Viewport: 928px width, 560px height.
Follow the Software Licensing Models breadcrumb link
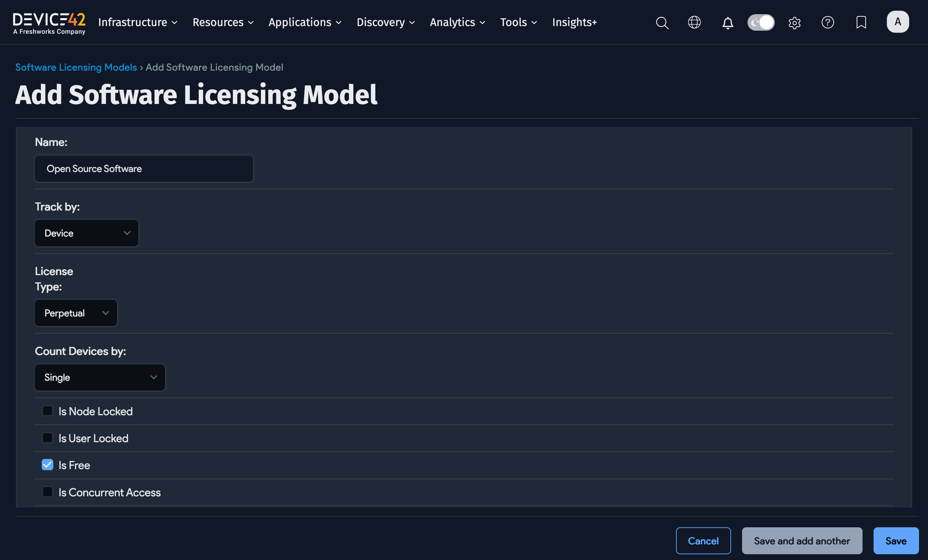point(76,67)
